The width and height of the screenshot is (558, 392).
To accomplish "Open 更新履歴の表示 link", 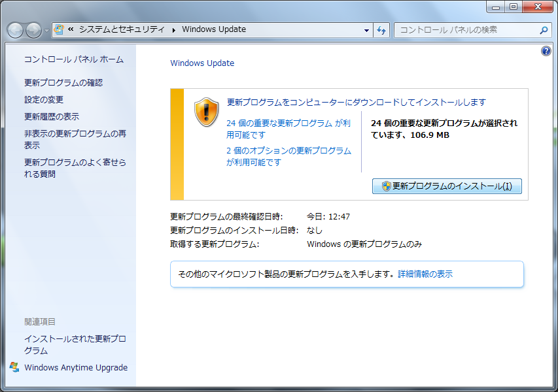I will coord(52,116).
